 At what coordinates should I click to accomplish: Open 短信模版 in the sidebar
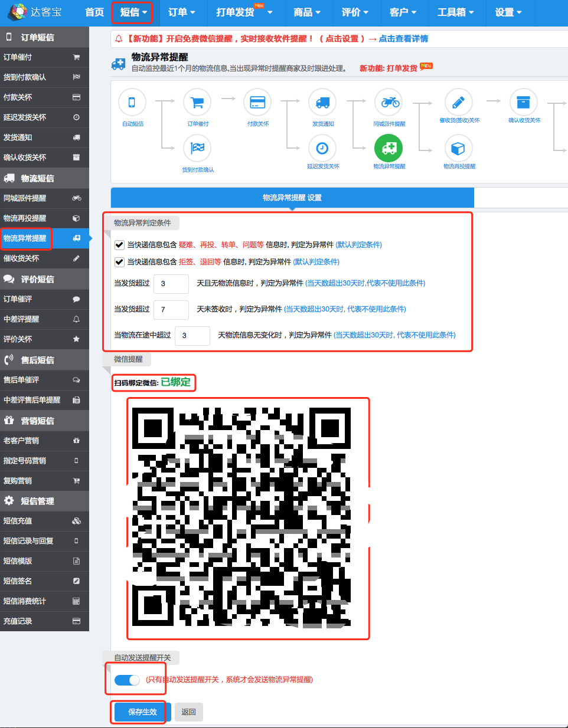point(44,561)
